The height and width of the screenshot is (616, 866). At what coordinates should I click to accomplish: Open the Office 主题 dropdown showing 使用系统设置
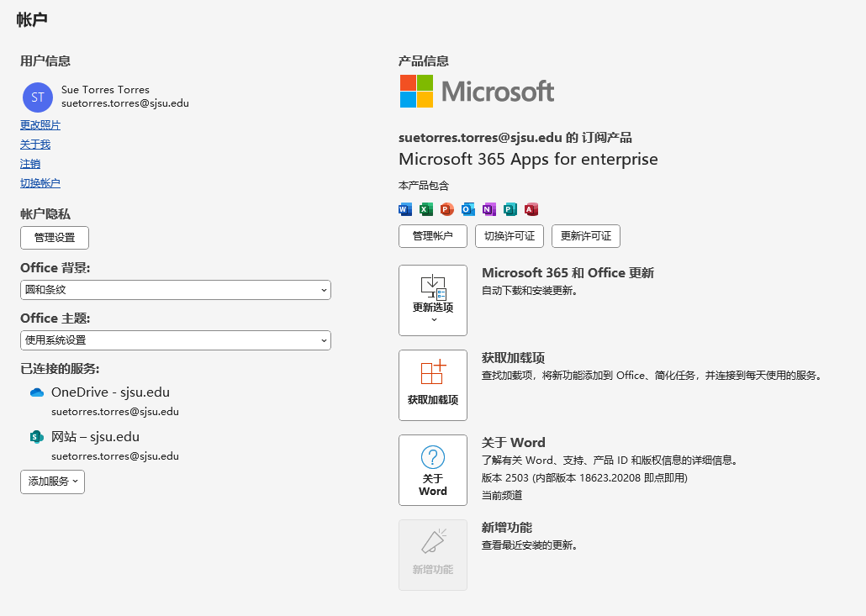click(176, 340)
